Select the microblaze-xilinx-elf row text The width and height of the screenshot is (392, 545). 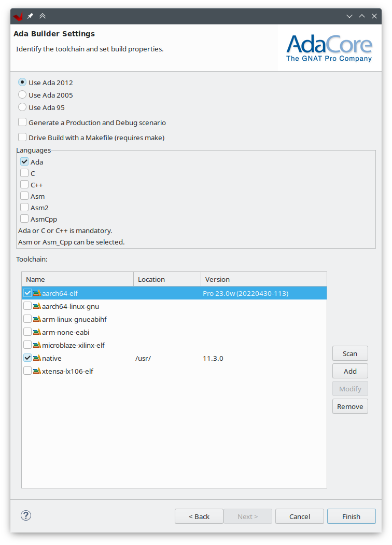tap(73, 345)
